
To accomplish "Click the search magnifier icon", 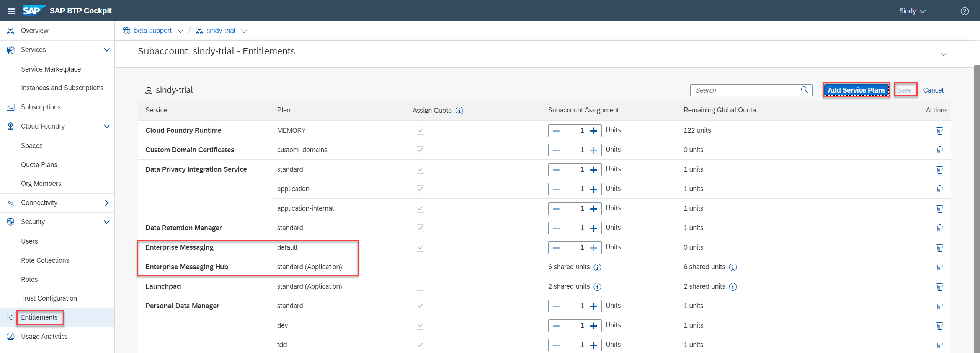I will (x=804, y=90).
